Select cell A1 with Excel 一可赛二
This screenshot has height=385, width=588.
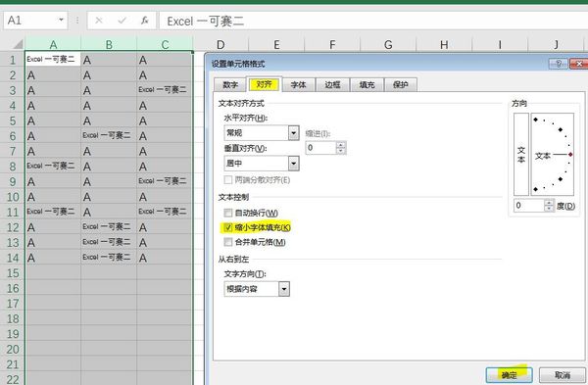(x=53, y=59)
